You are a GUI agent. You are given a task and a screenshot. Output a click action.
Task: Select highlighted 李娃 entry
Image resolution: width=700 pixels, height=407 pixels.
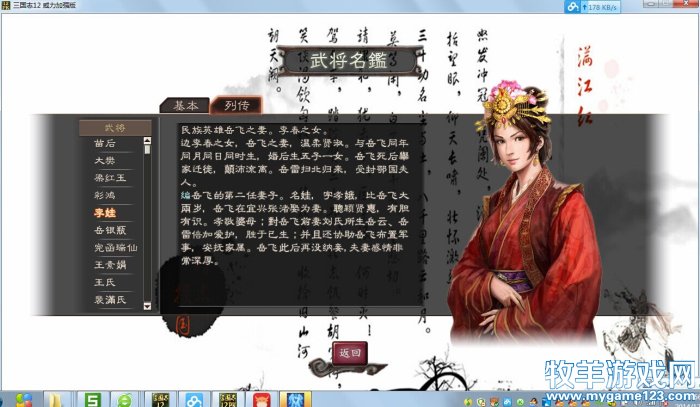[x=105, y=213]
